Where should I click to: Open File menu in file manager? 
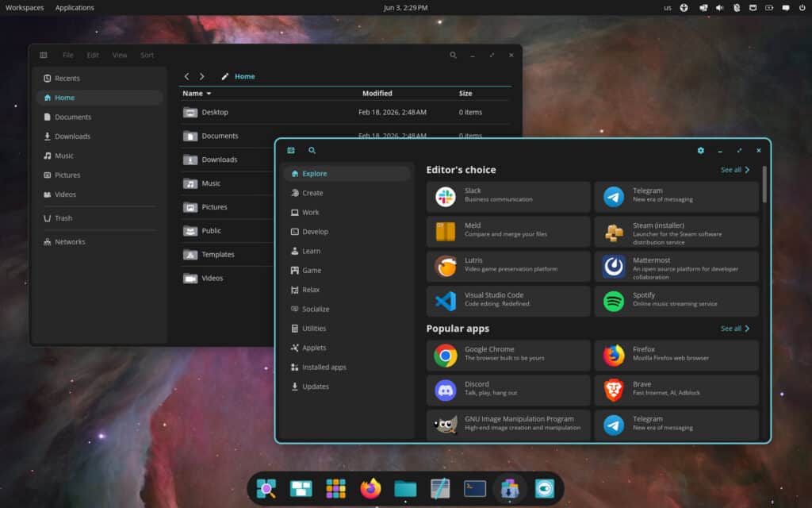pyautogui.click(x=68, y=55)
